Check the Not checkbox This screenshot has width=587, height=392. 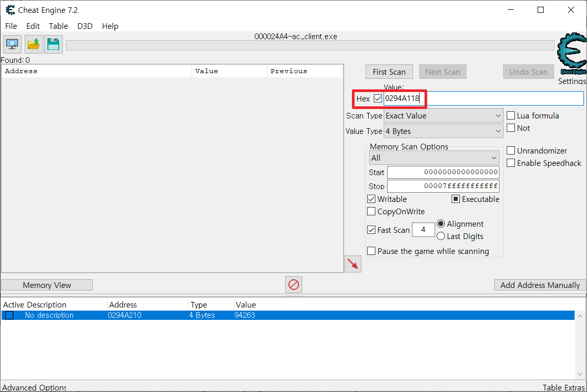tap(511, 128)
